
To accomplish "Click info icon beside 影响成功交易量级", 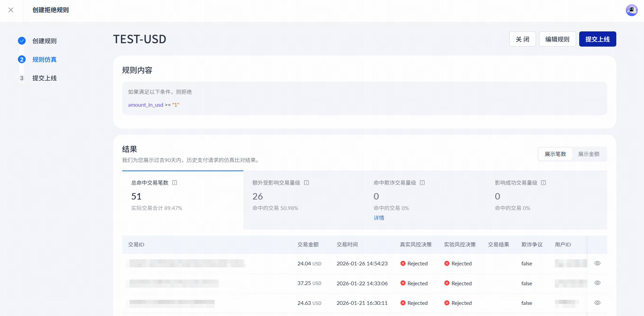I will 543,183.
